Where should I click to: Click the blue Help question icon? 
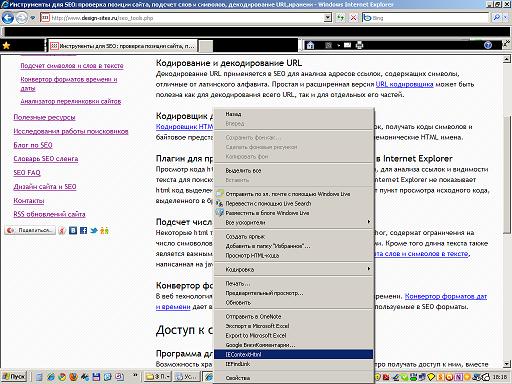(x=488, y=45)
